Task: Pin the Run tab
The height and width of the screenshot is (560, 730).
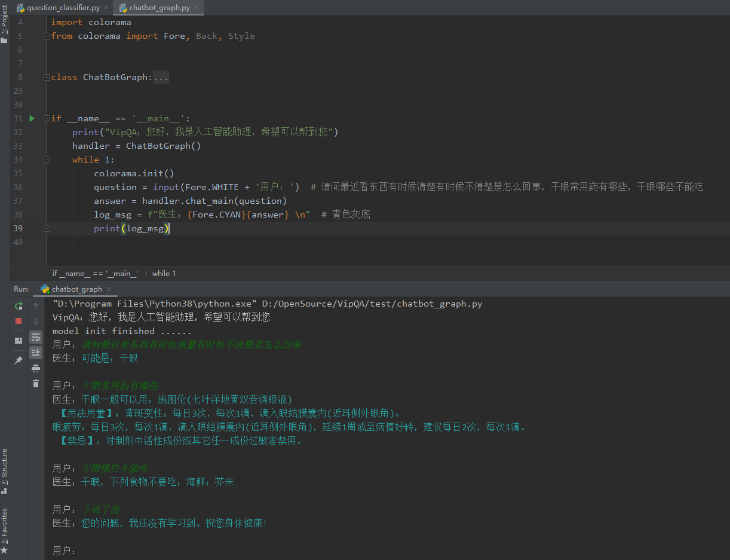Action: 19,360
